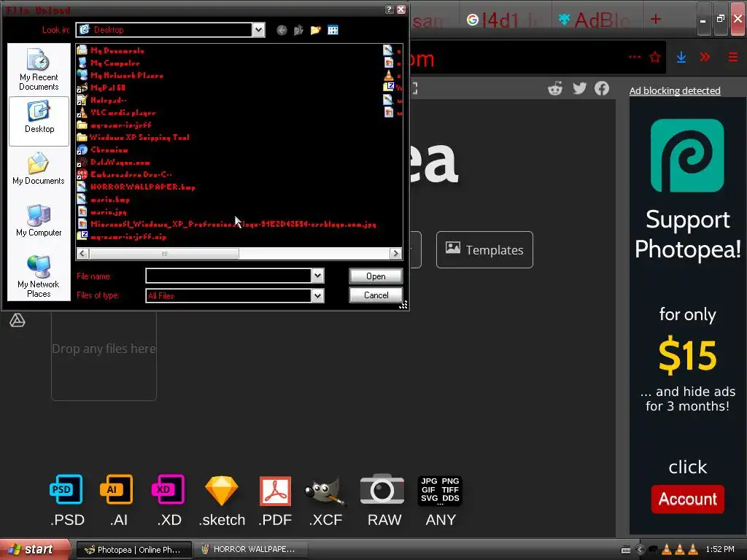Open Photopea's Facebook page
This screenshot has height=560, width=747.
602,88
